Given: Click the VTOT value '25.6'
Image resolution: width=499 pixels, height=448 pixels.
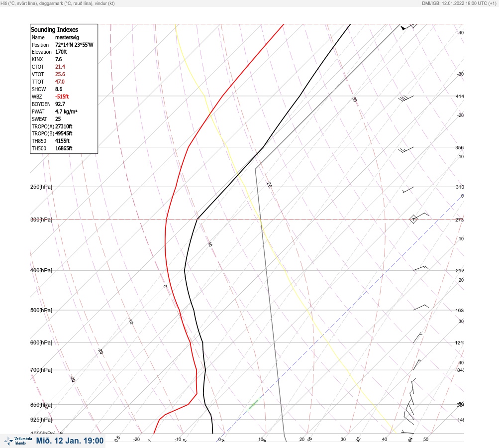Looking at the screenshot, I should pos(60,74).
